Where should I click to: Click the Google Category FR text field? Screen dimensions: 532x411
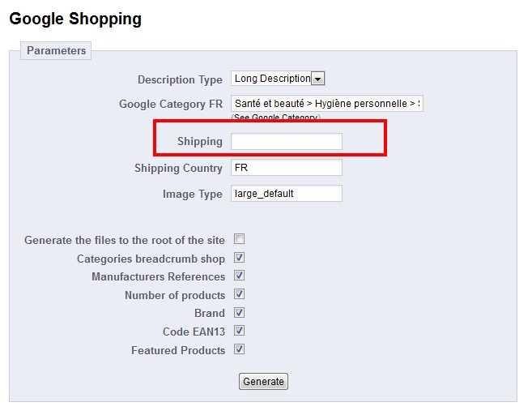[327, 103]
